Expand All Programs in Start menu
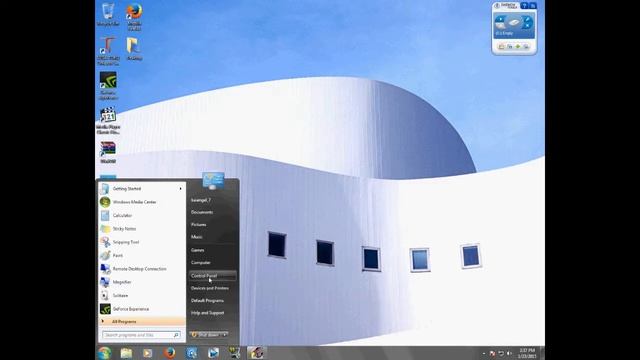Image resolution: width=640 pixels, height=360 pixels. 141,322
